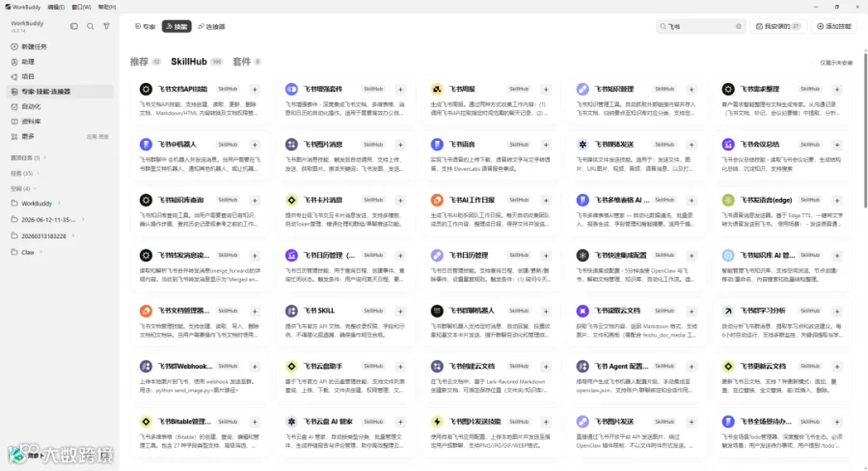Click the 飞书图片发送技能 lightning icon
Screen dimensions: 868x471
(x=437, y=421)
